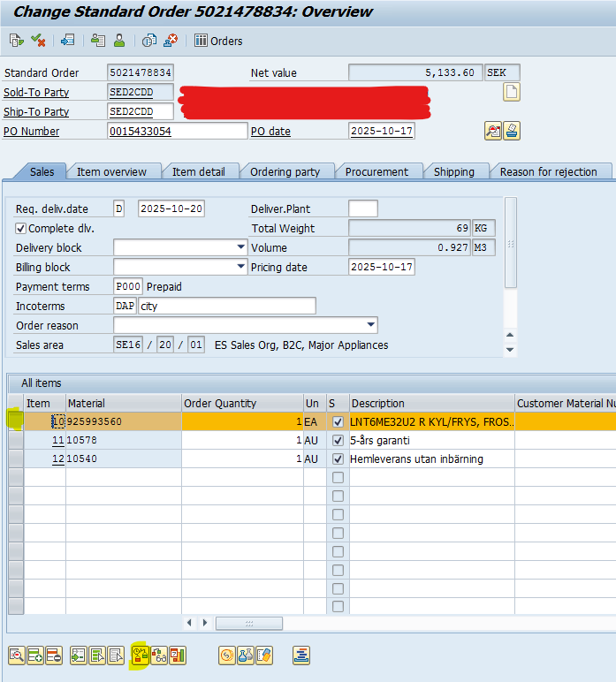Click the header output printer icon beside PO date
The image size is (616, 682).
[x=512, y=131]
